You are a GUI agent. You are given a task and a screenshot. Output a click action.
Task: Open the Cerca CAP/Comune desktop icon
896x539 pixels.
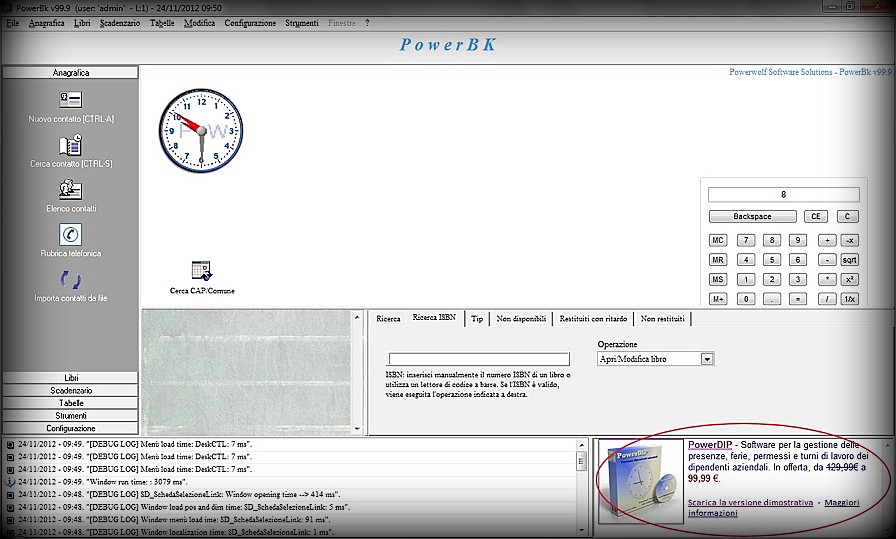pos(202,270)
